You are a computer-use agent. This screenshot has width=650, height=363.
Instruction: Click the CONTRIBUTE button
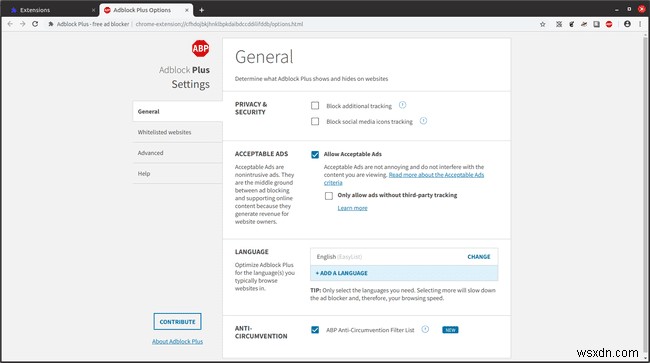[x=177, y=322]
